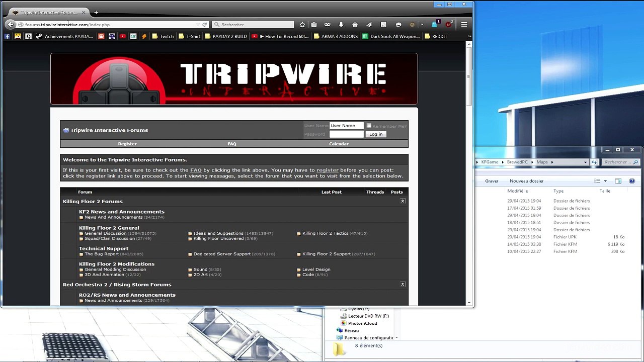Open the Steam bookmark Achievements PAYDA...
Image resolution: width=644 pixels, height=362 pixels.
click(64, 36)
